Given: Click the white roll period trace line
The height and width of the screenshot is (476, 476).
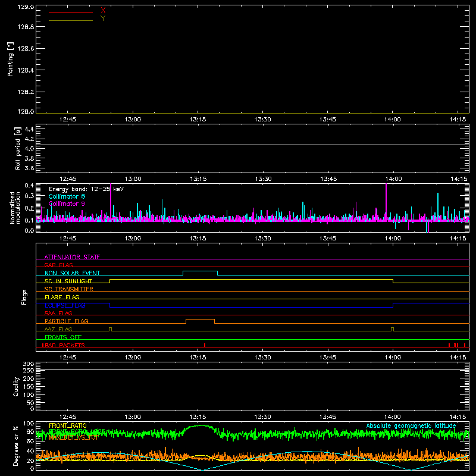Looking at the screenshot, I should tap(252, 145).
